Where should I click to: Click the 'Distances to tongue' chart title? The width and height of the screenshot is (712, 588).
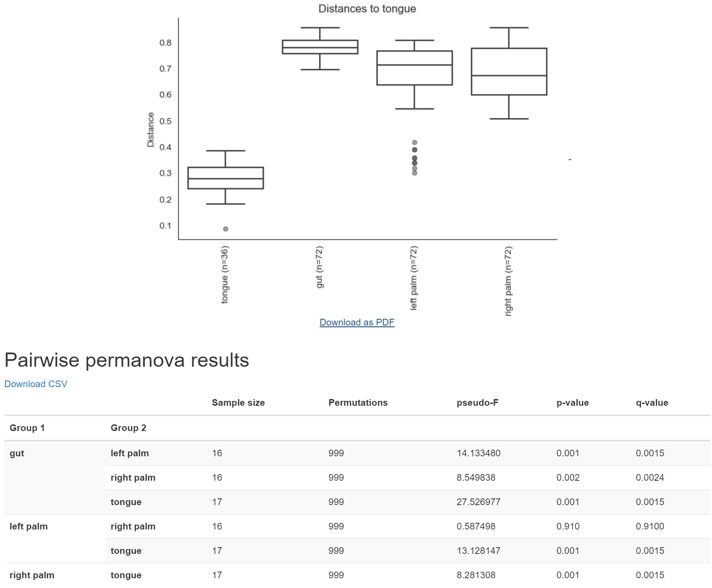click(367, 9)
